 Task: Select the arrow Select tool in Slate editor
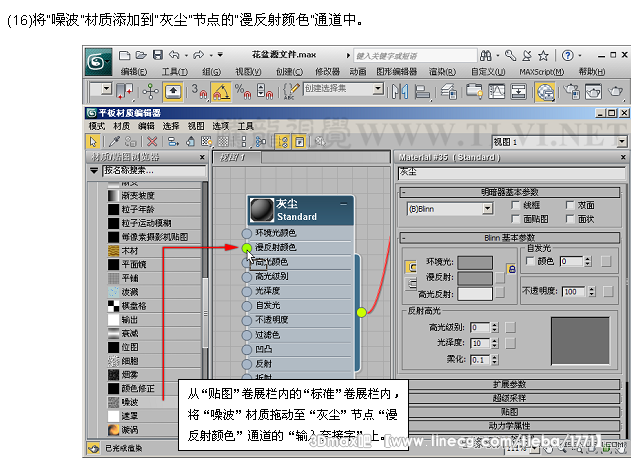tap(93, 141)
